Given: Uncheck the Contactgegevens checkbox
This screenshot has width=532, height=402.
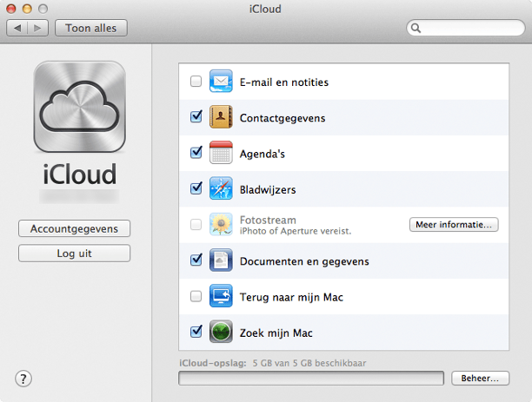Looking at the screenshot, I should [x=196, y=116].
